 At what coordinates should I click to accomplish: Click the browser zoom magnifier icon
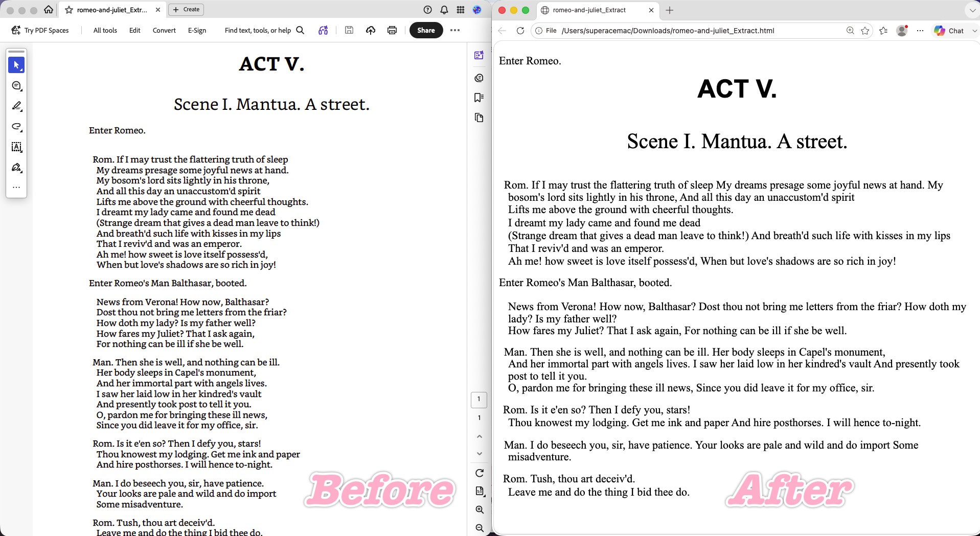[x=850, y=31]
